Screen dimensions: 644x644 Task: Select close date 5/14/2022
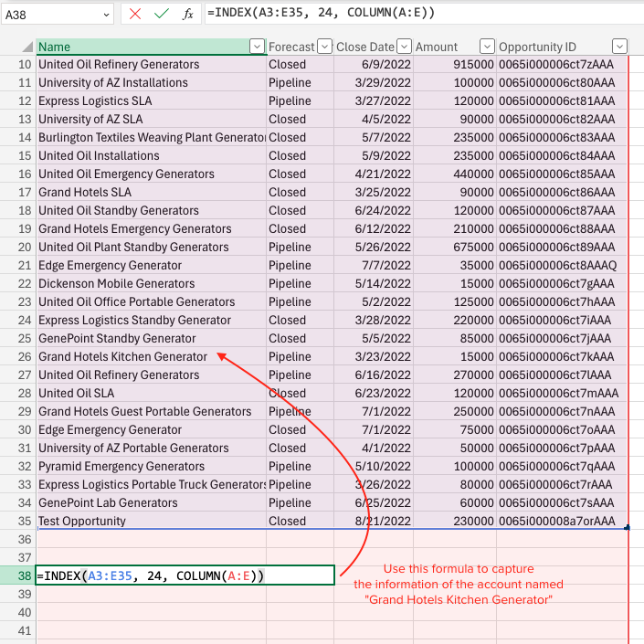(x=374, y=283)
